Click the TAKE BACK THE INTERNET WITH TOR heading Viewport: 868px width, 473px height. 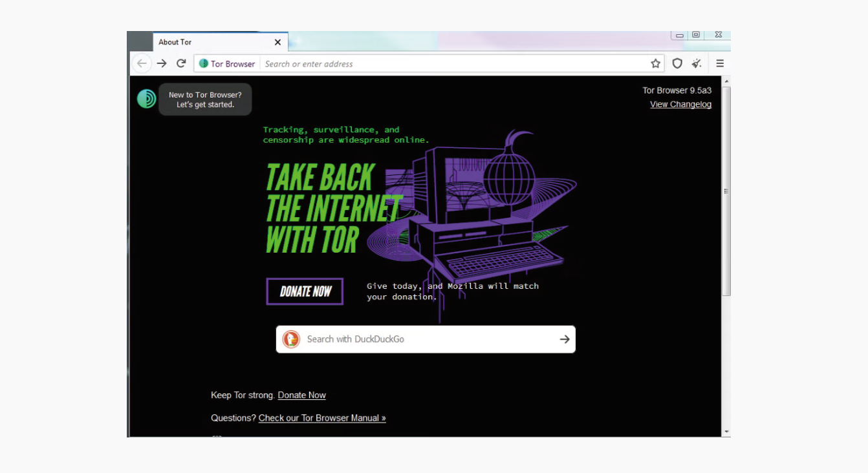333,208
